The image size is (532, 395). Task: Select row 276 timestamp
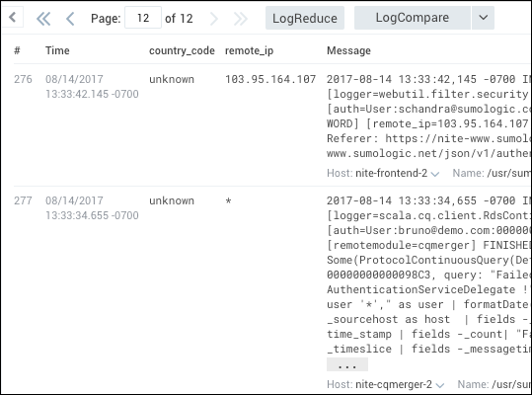coord(92,87)
